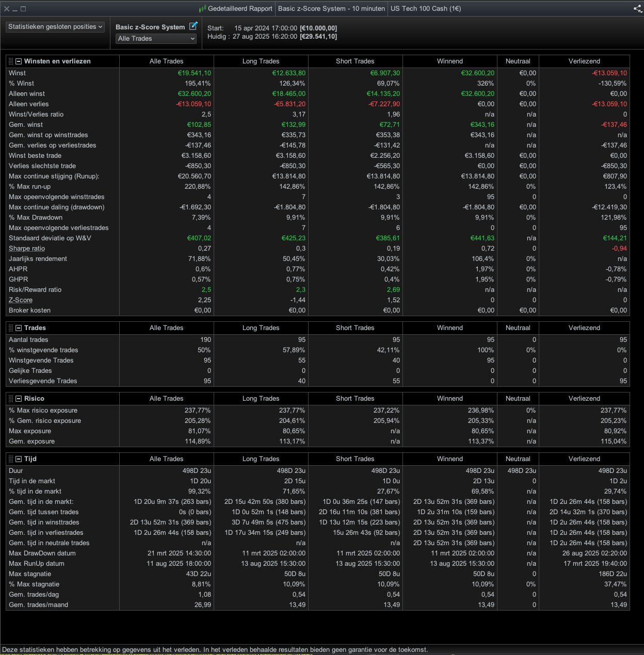Collapse the Winsten en verliezen section

pyautogui.click(x=19, y=61)
